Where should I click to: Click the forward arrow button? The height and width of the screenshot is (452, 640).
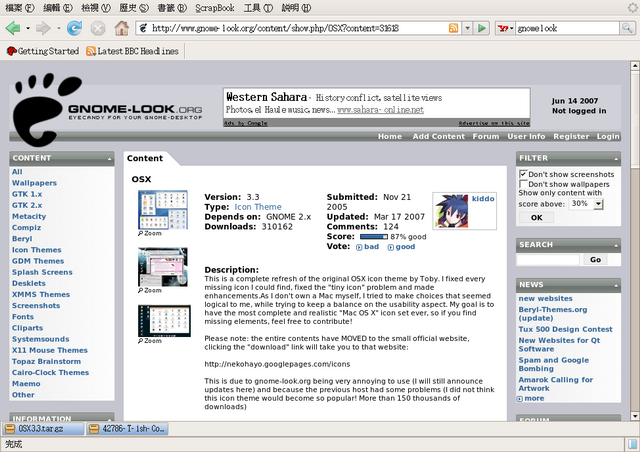click(x=42, y=28)
